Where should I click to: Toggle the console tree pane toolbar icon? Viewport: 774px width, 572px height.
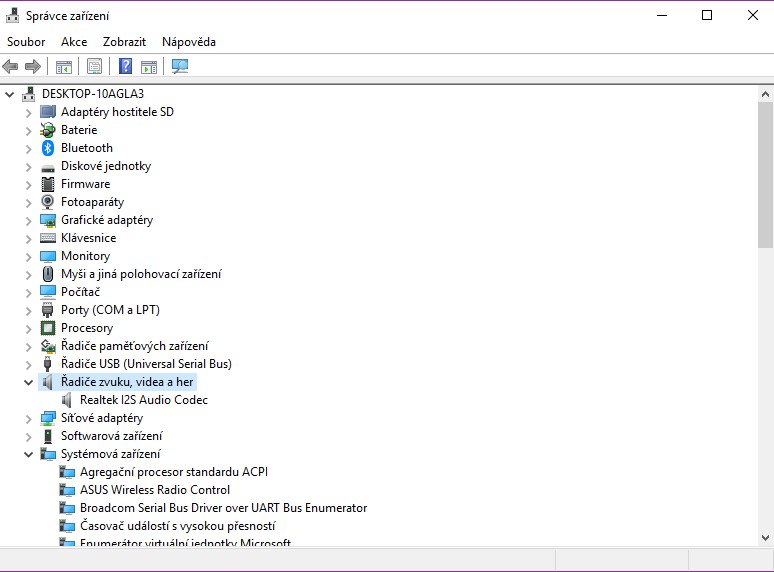tap(64, 67)
